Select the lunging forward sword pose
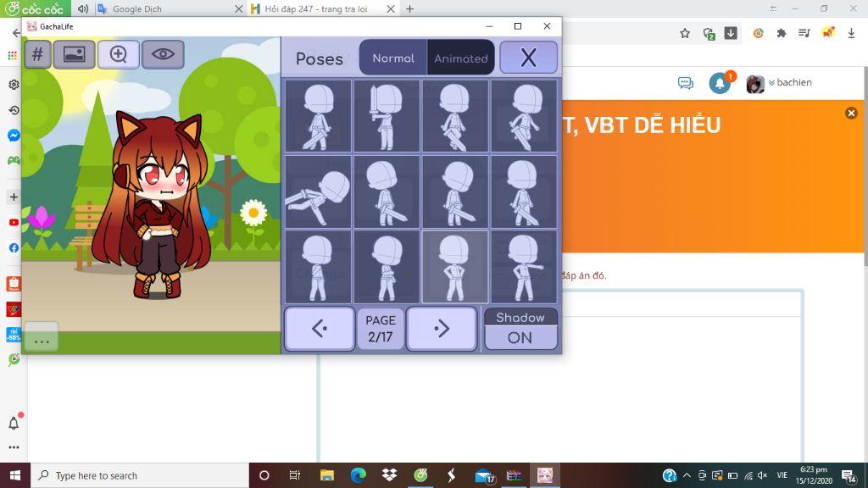The height and width of the screenshot is (488, 868). pos(319,191)
